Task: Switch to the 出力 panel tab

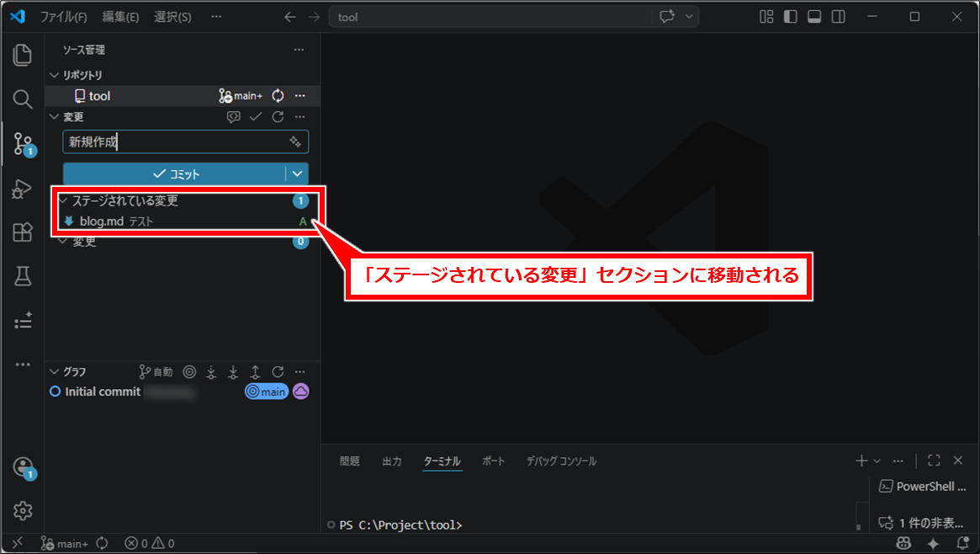Action: (x=392, y=461)
